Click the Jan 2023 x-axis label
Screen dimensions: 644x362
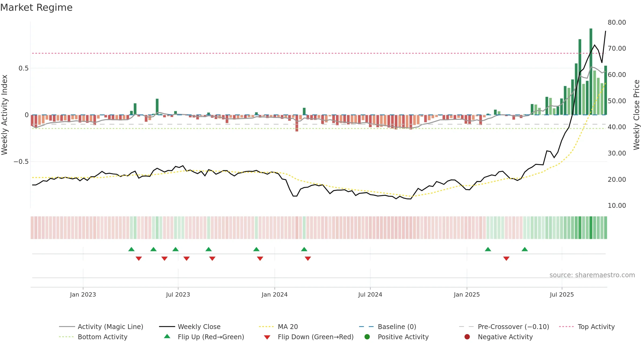point(83,294)
